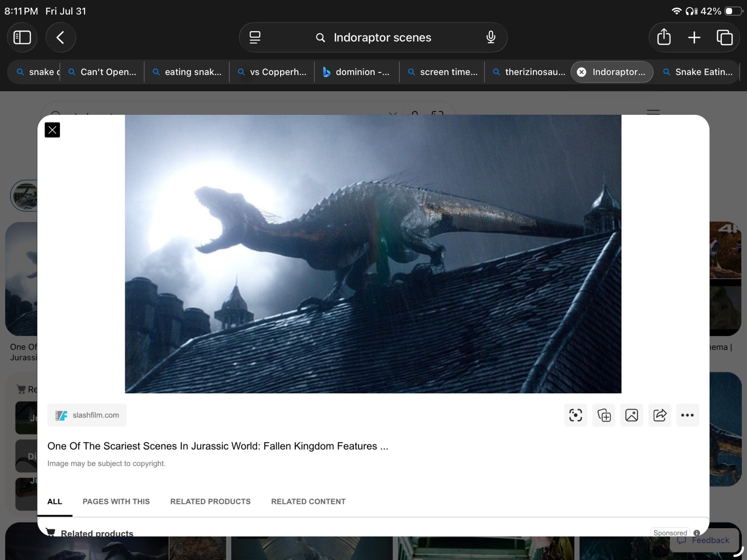Switch to RELATED CONTENT tab

pyautogui.click(x=308, y=501)
